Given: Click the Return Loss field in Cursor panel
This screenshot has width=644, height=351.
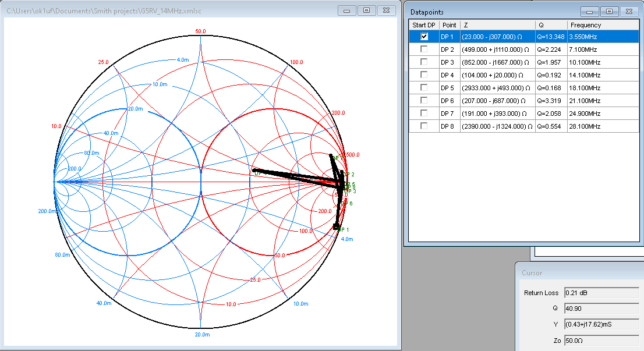Looking at the screenshot, I should pyautogui.click(x=600, y=293).
